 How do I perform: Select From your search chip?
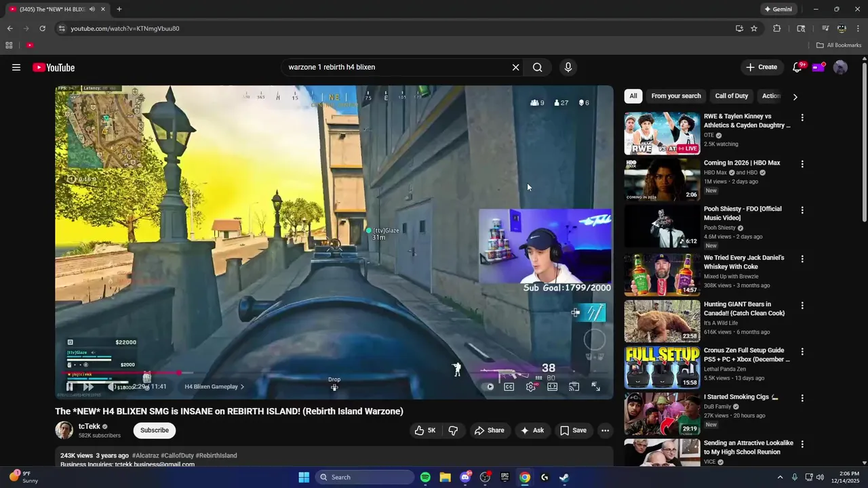676,96
